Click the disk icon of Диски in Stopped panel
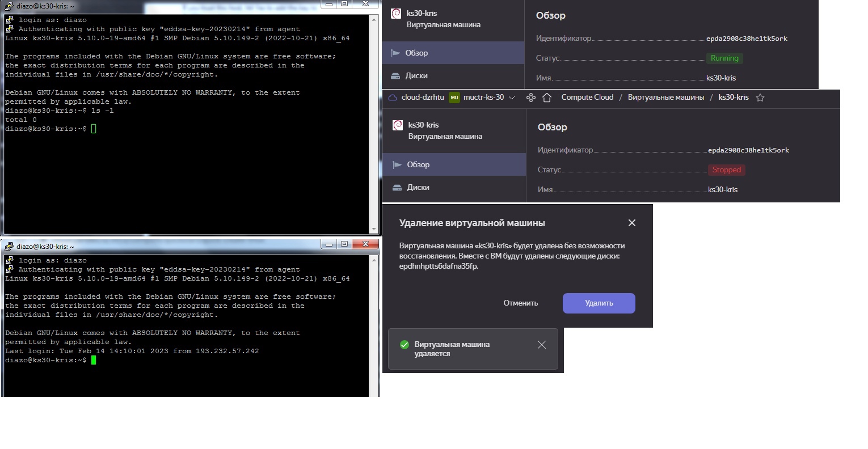868x449 pixels. [x=398, y=188]
